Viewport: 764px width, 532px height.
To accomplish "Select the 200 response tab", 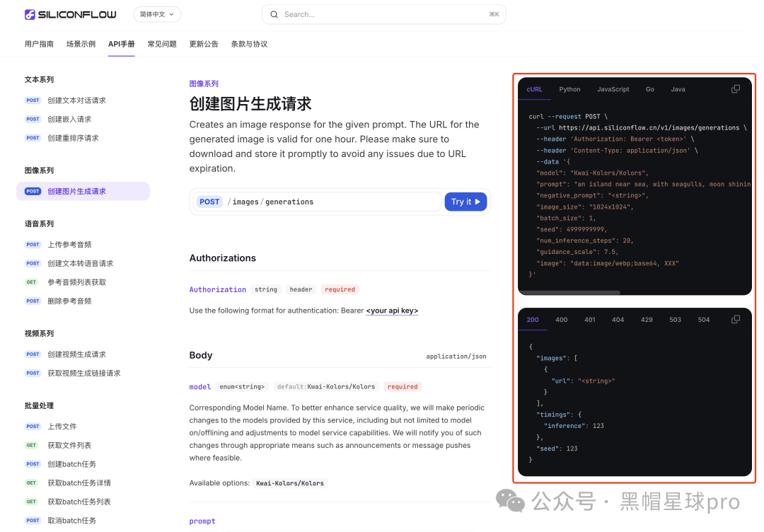I will click(533, 320).
